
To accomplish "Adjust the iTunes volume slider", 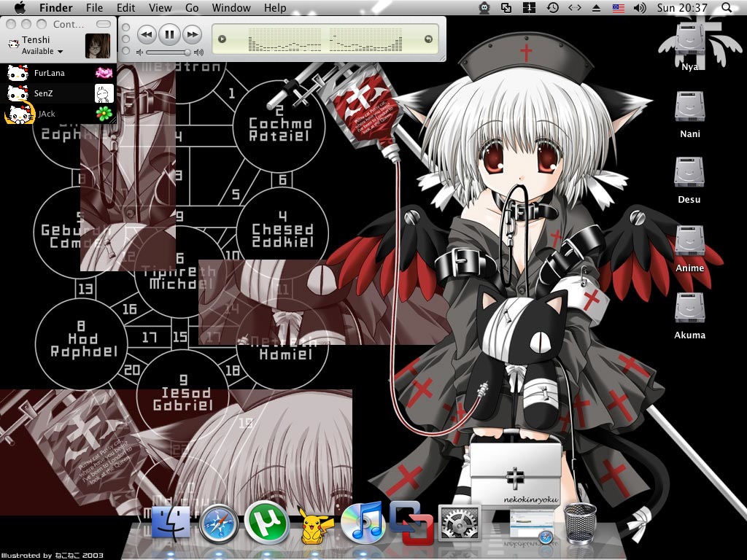I will coord(168,52).
